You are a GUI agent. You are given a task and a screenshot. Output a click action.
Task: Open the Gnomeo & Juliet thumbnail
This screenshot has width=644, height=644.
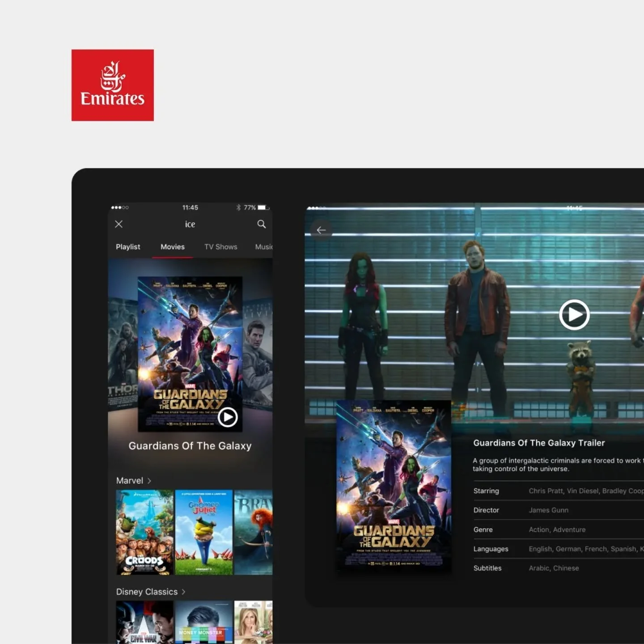204,532
